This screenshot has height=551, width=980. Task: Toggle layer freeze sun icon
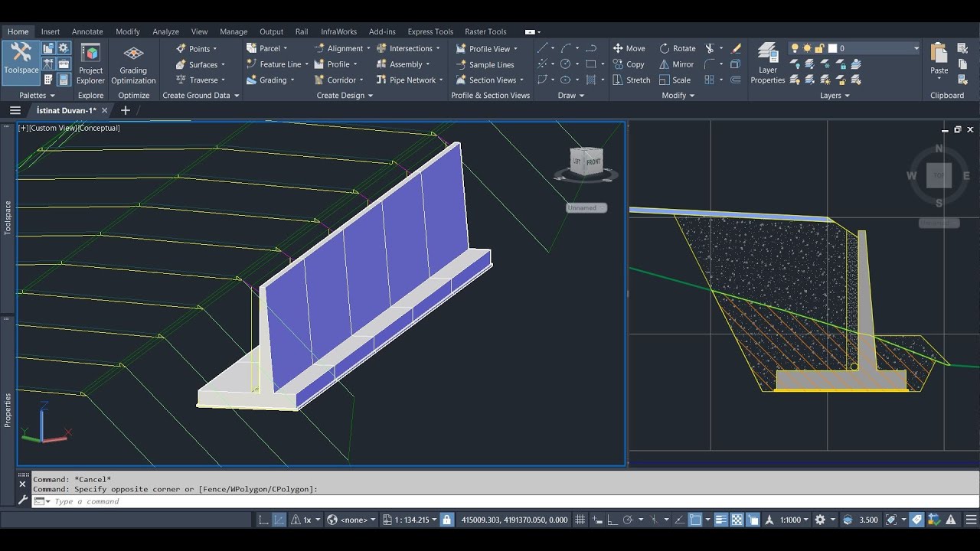(x=807, y=48)
